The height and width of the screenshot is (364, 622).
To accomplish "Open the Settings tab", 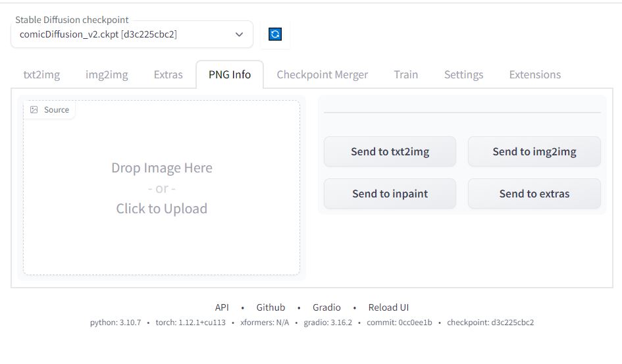I will 464,74.
